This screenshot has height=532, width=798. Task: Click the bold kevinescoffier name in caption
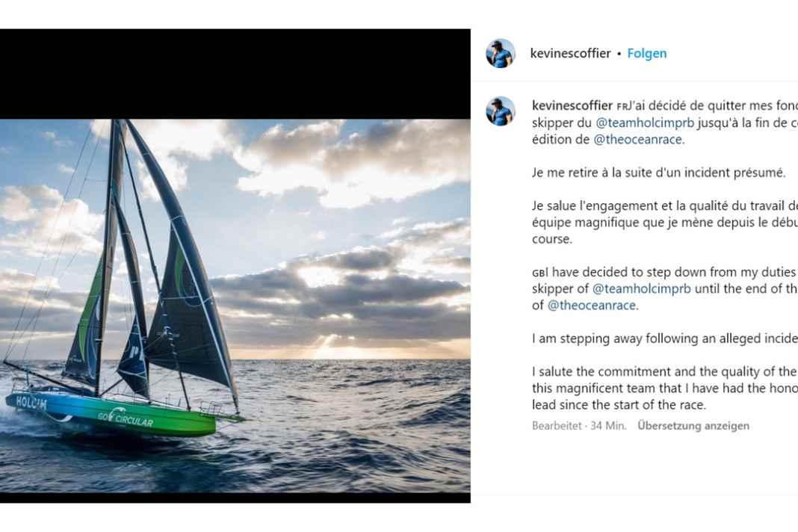572,105
